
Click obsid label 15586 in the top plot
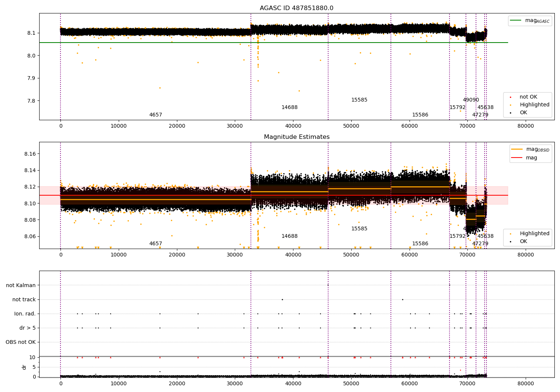click(420, 115)
